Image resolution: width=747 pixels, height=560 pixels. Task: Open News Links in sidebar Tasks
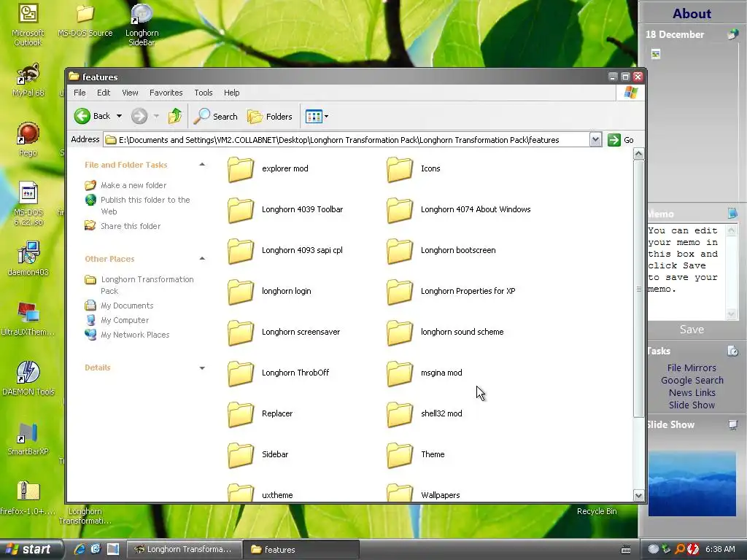pyautogui.click(x=692, y=393)
